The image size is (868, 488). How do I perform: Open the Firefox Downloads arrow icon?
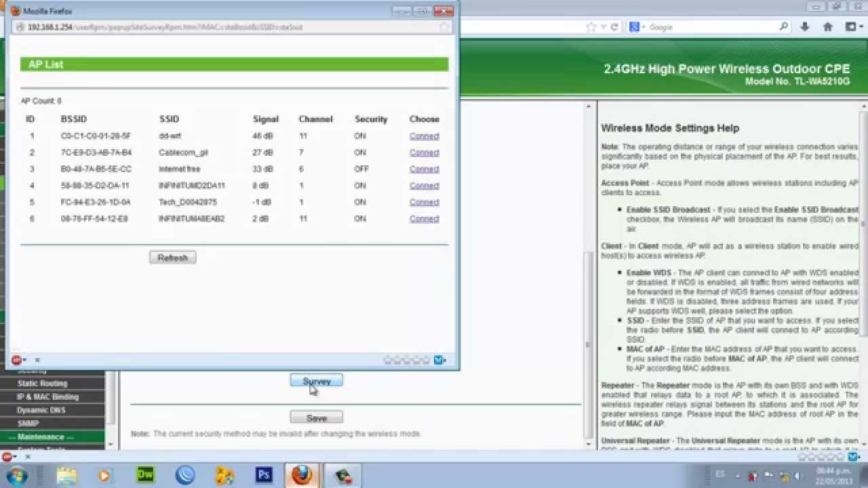[x=805, y=27]
